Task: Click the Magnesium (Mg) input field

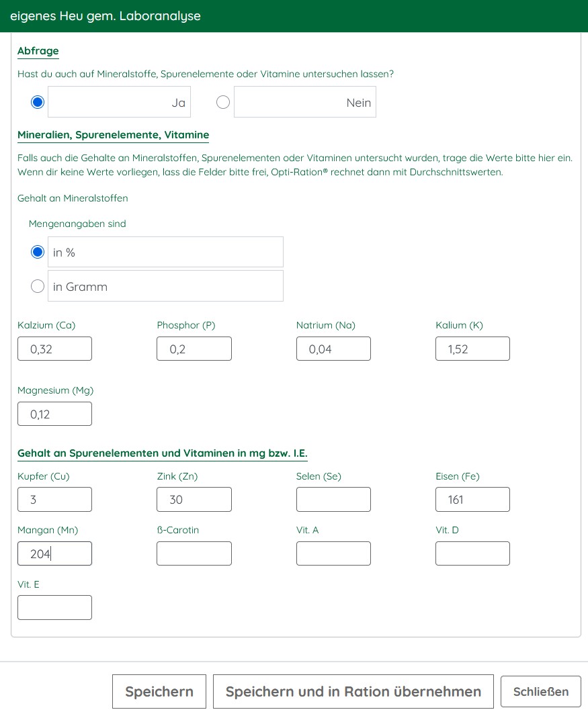Action: click(54, 414)
